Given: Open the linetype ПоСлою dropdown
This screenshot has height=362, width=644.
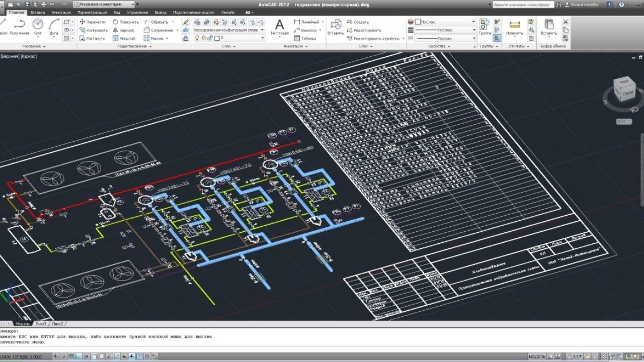Looking at the screenshot, I should pyautogui.click(x=445, y=38).
